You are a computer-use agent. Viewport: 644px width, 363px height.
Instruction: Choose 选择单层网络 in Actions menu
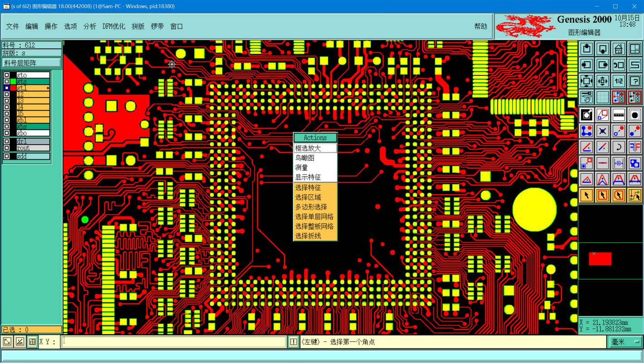click(x=315, y=216)
